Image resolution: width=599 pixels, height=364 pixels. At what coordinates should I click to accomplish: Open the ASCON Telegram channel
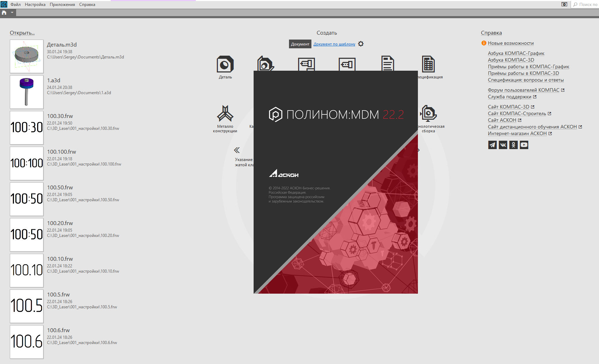coord(493,145)
